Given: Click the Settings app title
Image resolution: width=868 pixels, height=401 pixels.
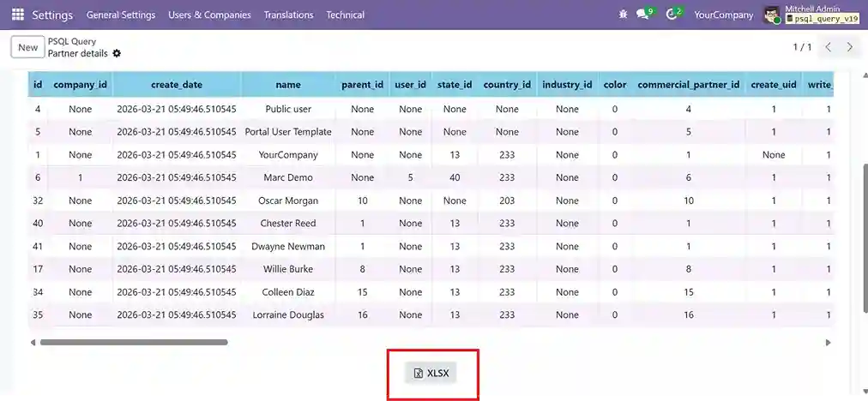Looking at the screenshot, I should click(52, 15).
